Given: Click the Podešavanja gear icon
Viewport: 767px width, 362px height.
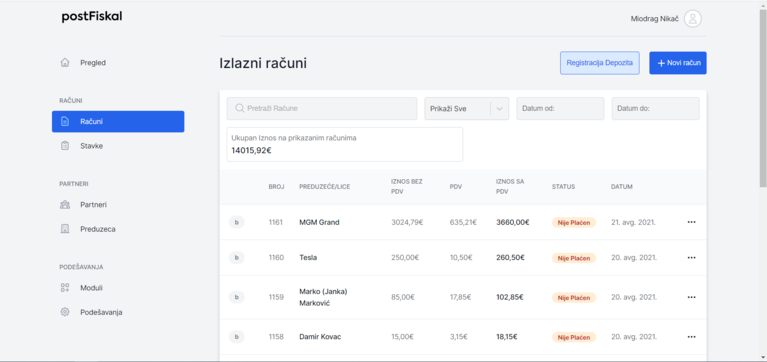Looking at the screenshot, I should [65, 312].
